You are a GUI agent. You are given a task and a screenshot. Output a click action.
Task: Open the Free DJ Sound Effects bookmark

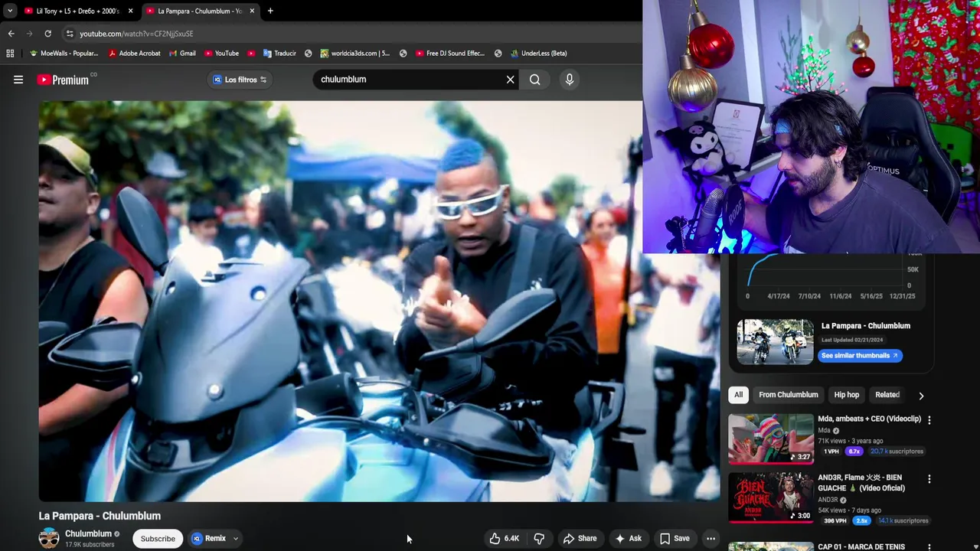(450, 54)
